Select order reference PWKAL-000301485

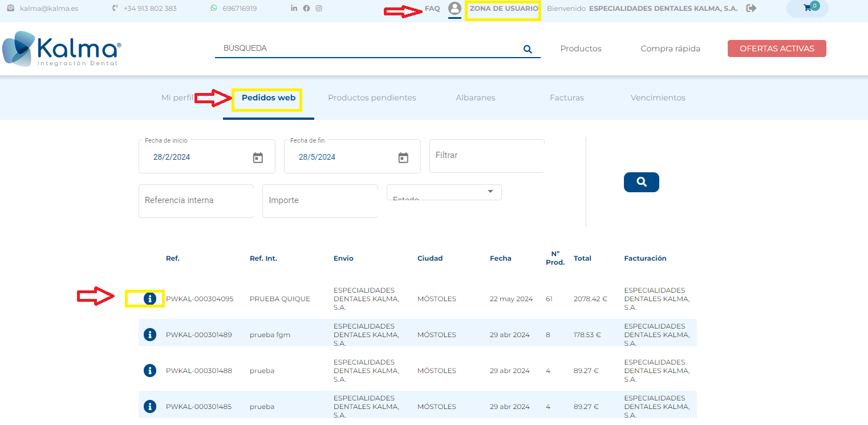(199, 407)
